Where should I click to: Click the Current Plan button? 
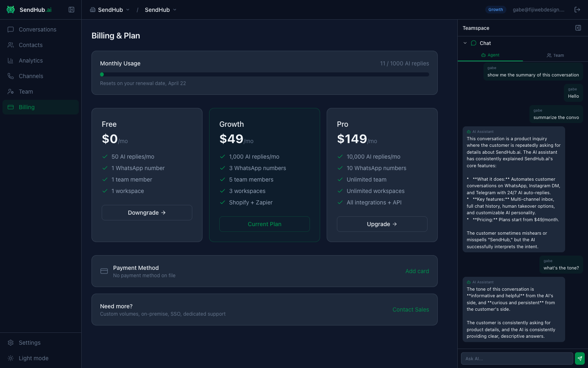tap(265, 224)
